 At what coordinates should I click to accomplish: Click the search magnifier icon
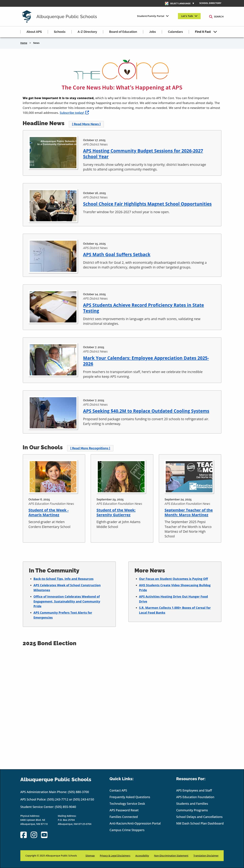[211, 17]
